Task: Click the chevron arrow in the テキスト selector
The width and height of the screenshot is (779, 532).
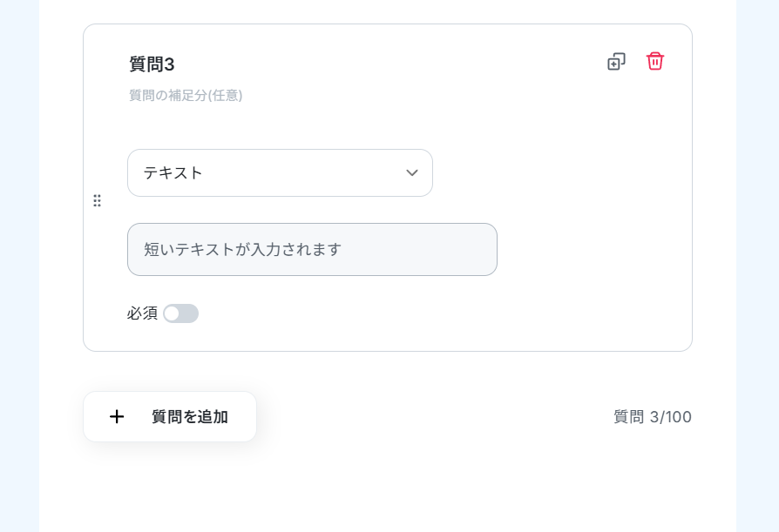Action: point(412,172)
